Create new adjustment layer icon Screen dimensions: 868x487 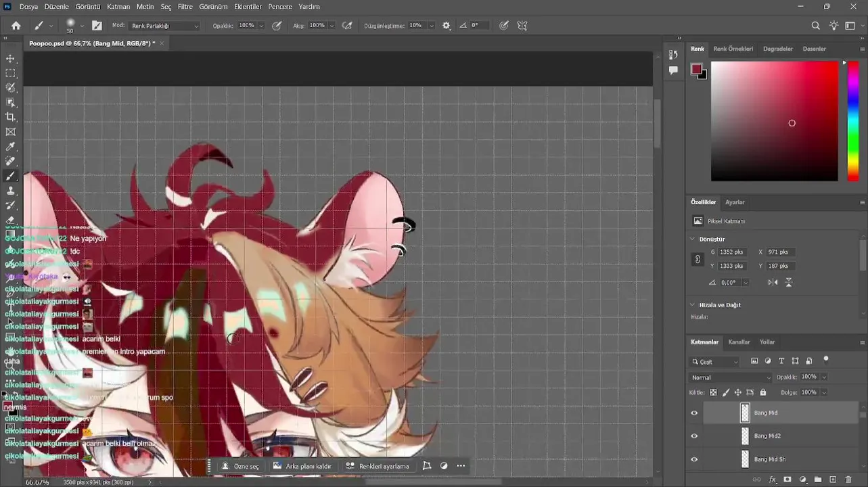[x=802, y=480]
